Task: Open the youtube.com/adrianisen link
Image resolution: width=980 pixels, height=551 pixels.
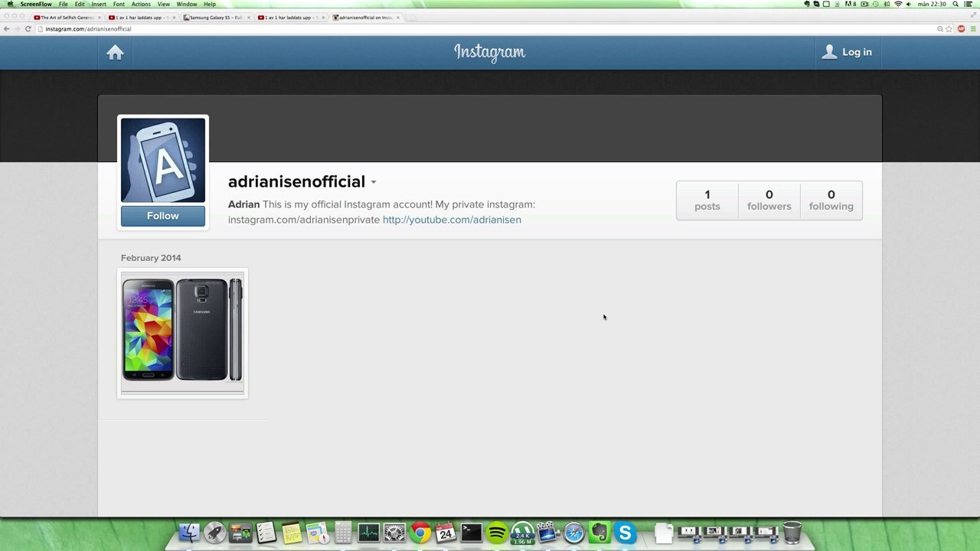Action: (452, 220)
